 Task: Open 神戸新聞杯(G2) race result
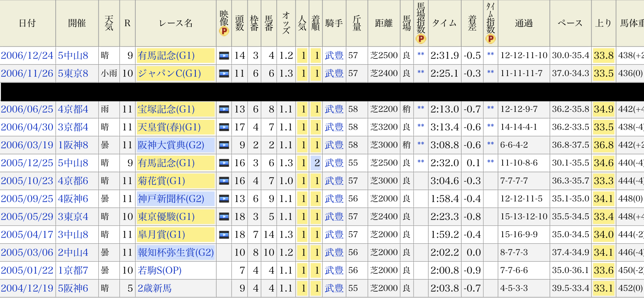tap(171, 199)
